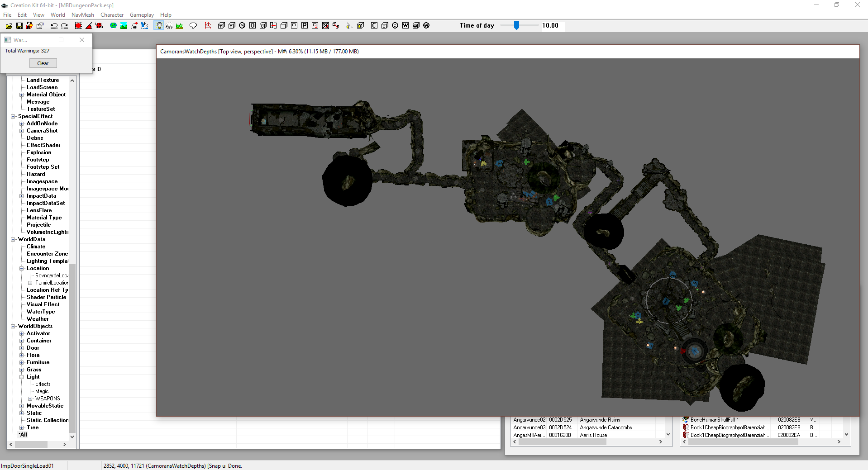This screenshot has height=470, width=868.
Task: Open the speech bubble dialogue icon
Action: (193, 26)
